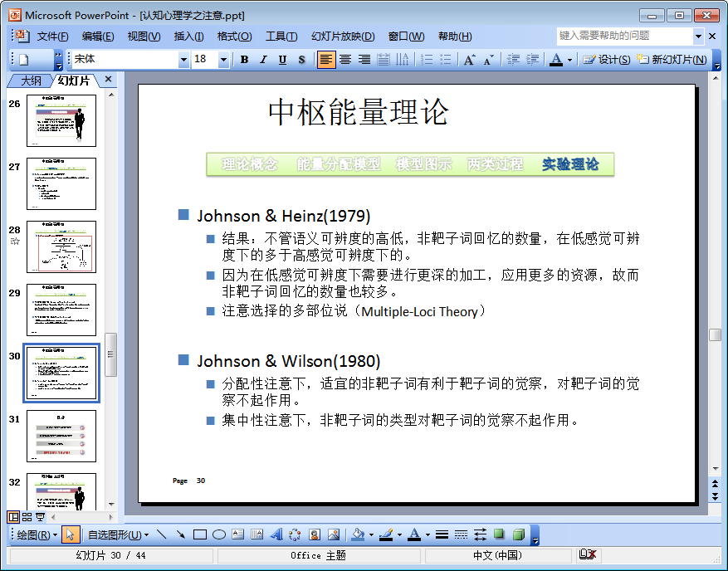
Task: Insert horizontal text box
Action: 237,534
